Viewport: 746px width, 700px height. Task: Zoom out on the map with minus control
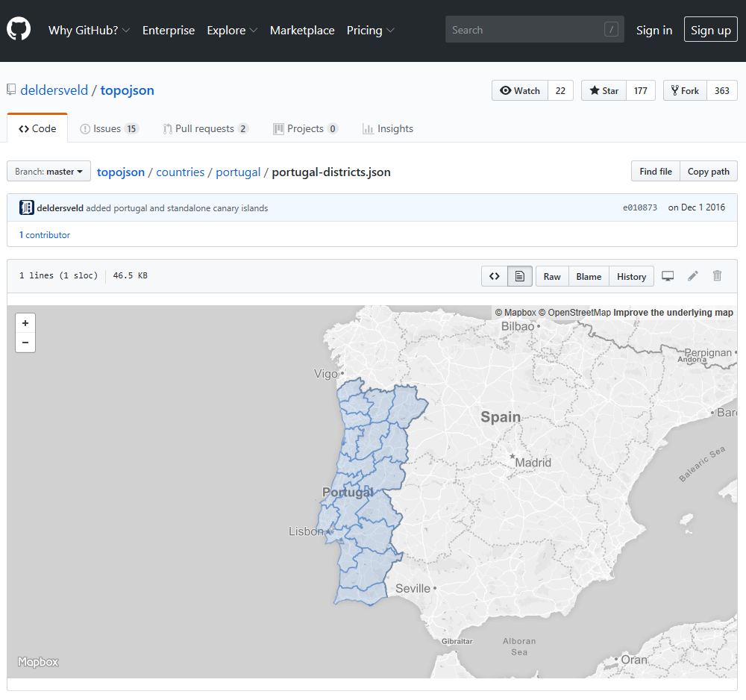point(25,342)
